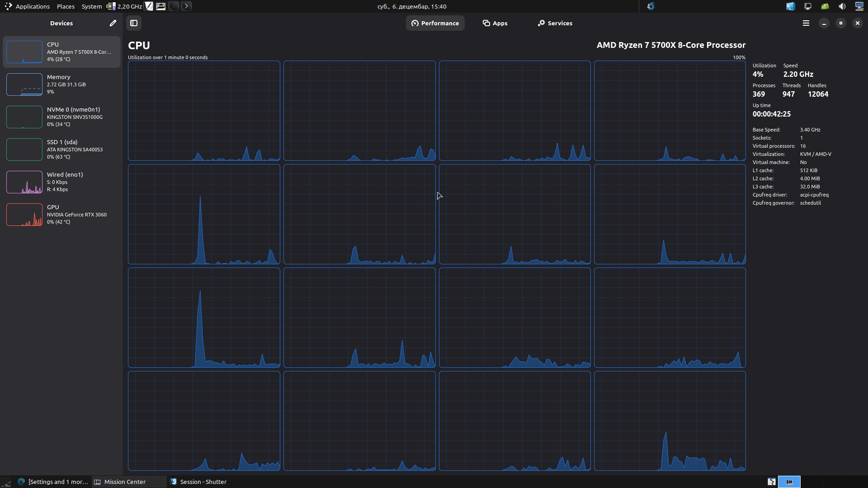
Task: Click the CPU frequency applet in panel
Action: 125,6
